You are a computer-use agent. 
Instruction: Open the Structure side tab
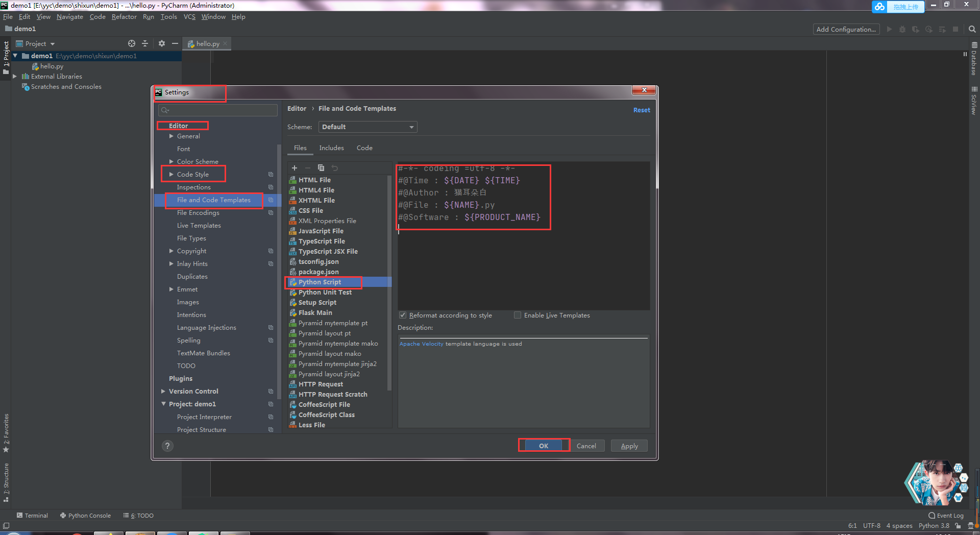click(6, 483)
